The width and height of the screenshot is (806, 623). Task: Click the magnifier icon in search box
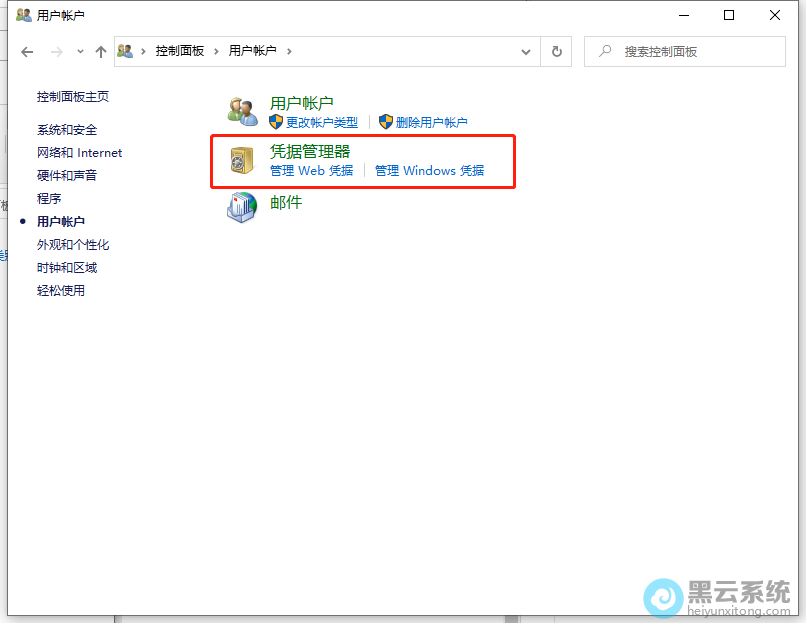coord(604,51)
